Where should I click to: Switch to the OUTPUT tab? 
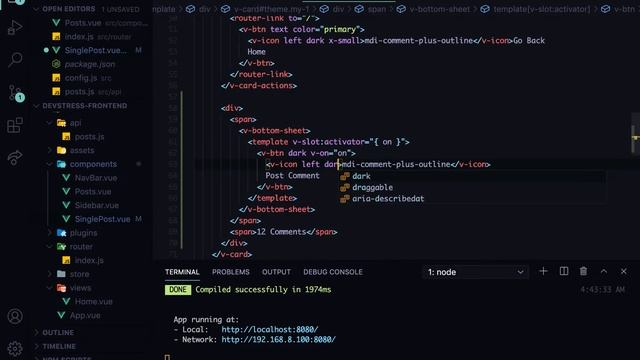(x=276, y=272)
